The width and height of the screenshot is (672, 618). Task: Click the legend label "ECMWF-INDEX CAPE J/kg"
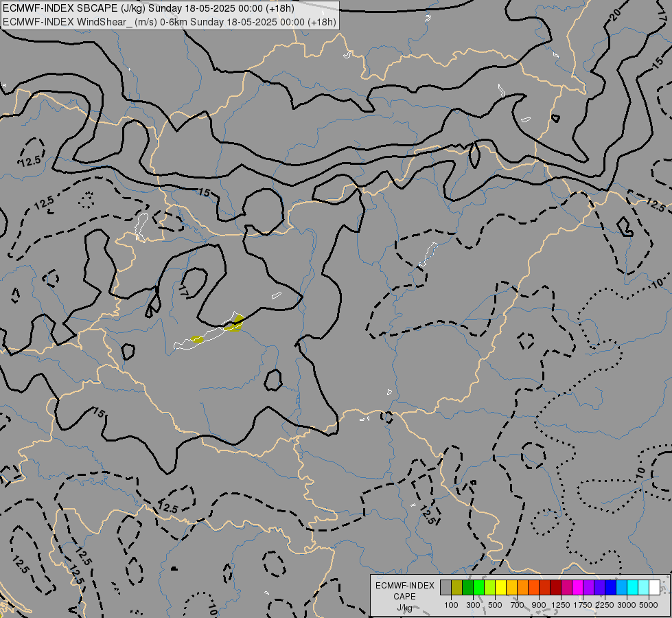click(x=404, y=596)
